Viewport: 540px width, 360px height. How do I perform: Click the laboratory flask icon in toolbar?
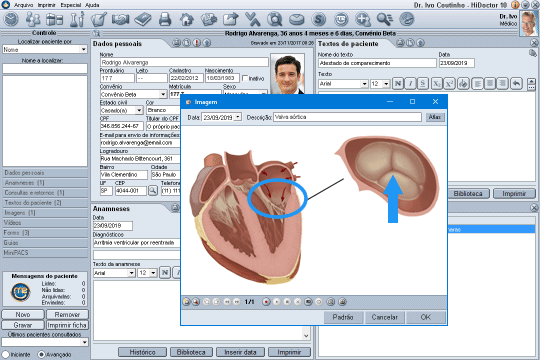tap(77, 19)
